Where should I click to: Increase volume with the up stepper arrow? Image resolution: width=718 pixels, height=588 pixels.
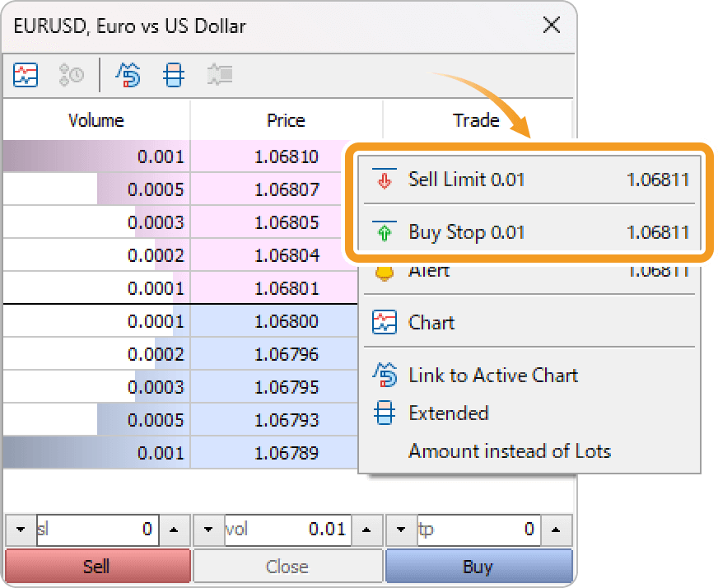tap(366, 530)
